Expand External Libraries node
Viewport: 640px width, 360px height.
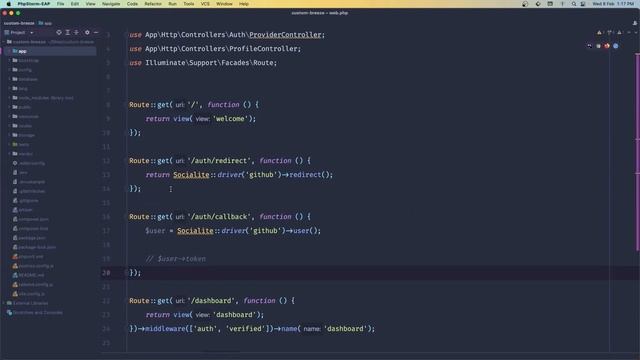click(x=4, y=303)
